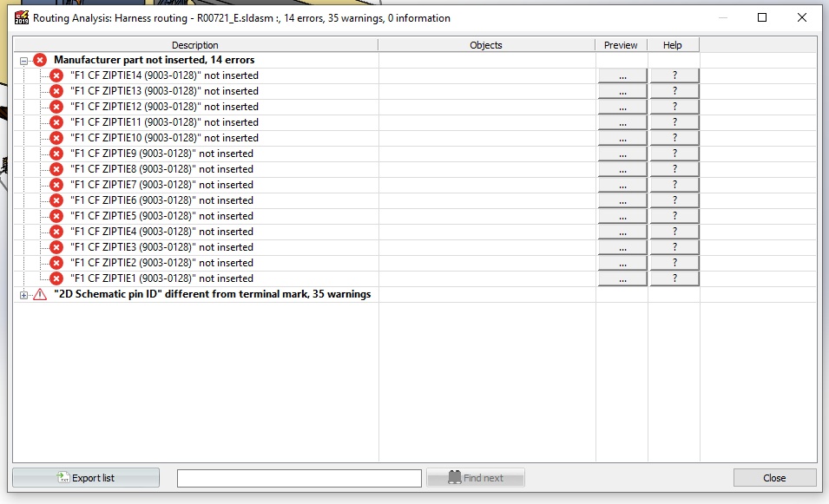This screenshot has height=504, width=829.
Task: Expand the 2D Schematic pin ID warnings group
Action: coord(23,295)
